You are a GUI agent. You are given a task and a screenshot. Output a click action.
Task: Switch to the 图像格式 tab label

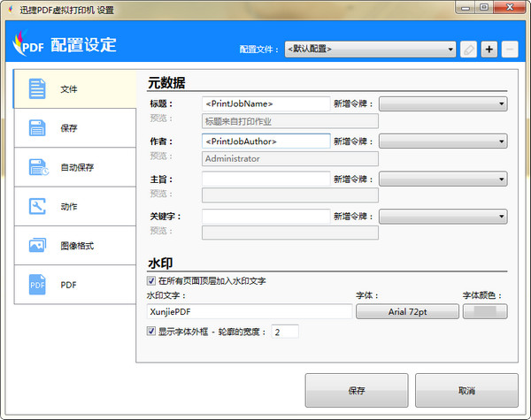pyautogui.click(x=77, y=245)
